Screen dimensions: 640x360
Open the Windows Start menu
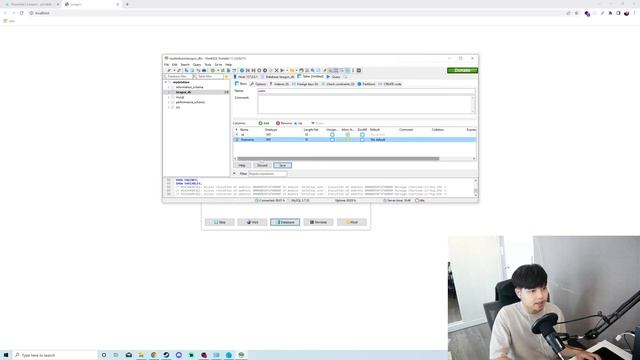coord(6,355)
